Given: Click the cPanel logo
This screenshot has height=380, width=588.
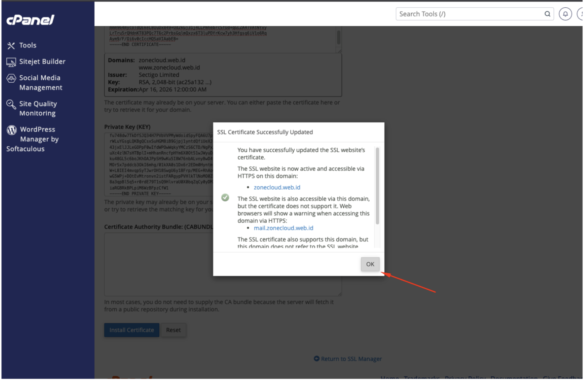Looking at the screenshot, I should click(30, 20).
